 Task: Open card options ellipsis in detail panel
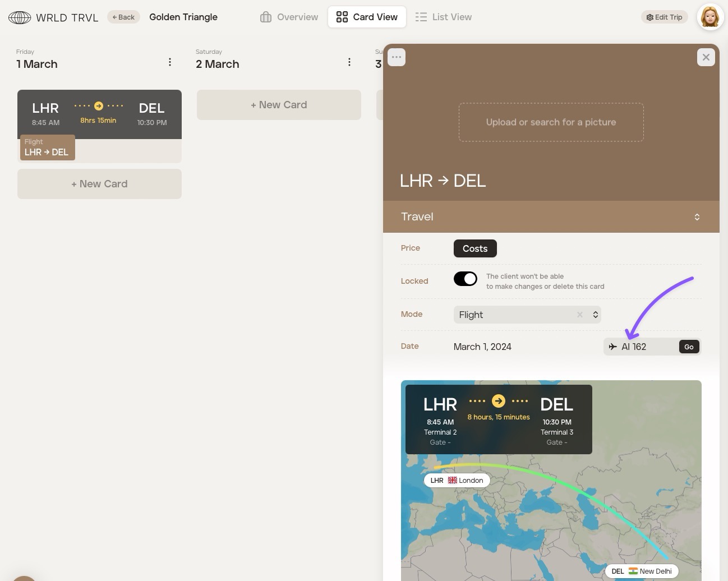click(397, 57)
